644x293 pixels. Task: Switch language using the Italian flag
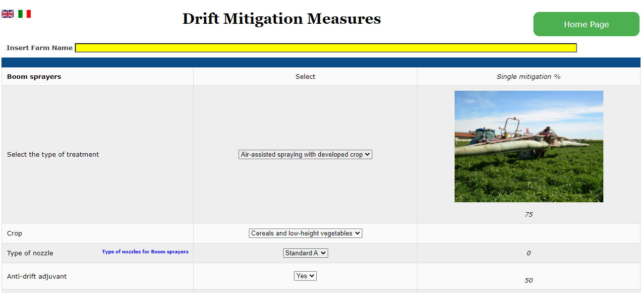point(24,14)
